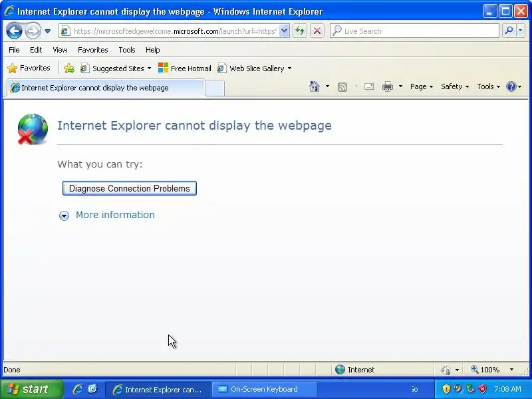Image resolution: width=532 pixels, height=399 pixels.
Task: Open Suggested Sites dropdown
Action: pos(115,68)
